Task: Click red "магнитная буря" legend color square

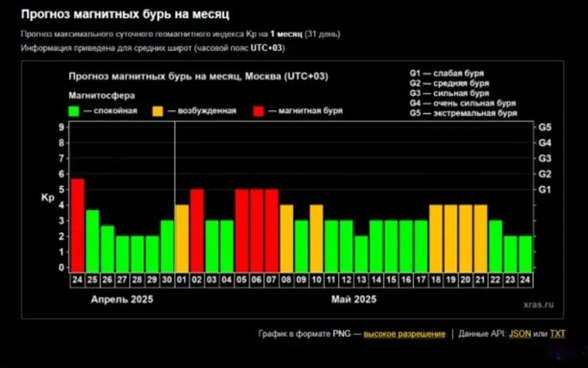Action: 258,112
